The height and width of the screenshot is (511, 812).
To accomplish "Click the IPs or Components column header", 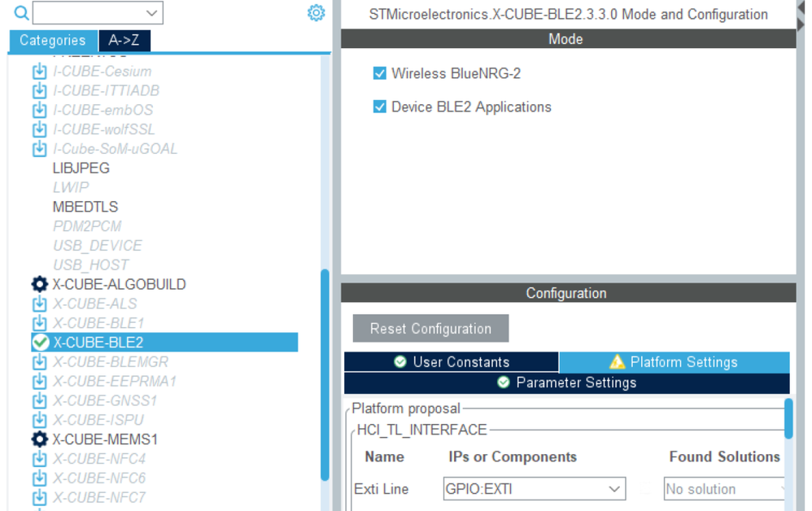I will [x=512, y=456].
